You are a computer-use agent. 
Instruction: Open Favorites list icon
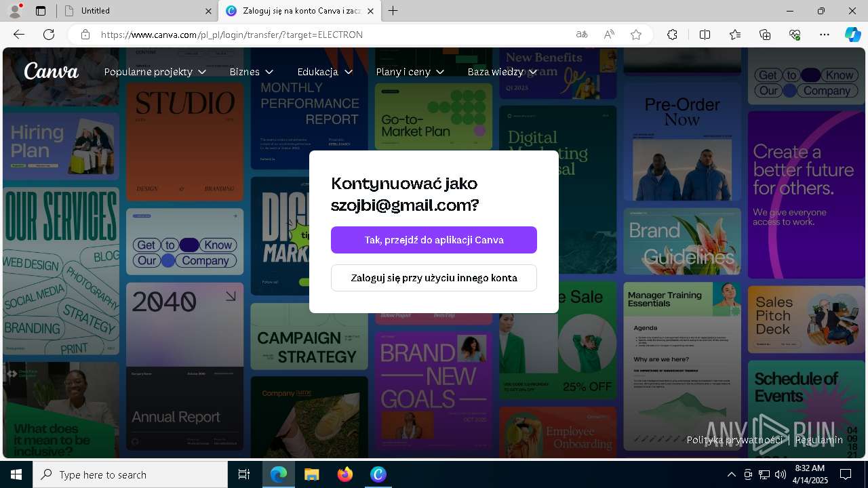[x=735, y=35]
